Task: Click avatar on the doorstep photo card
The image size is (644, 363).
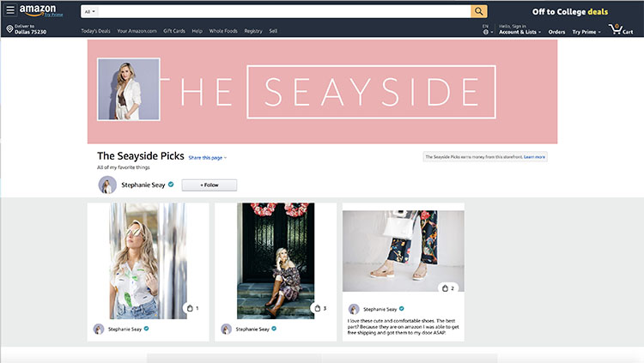Action: point(227,329)
